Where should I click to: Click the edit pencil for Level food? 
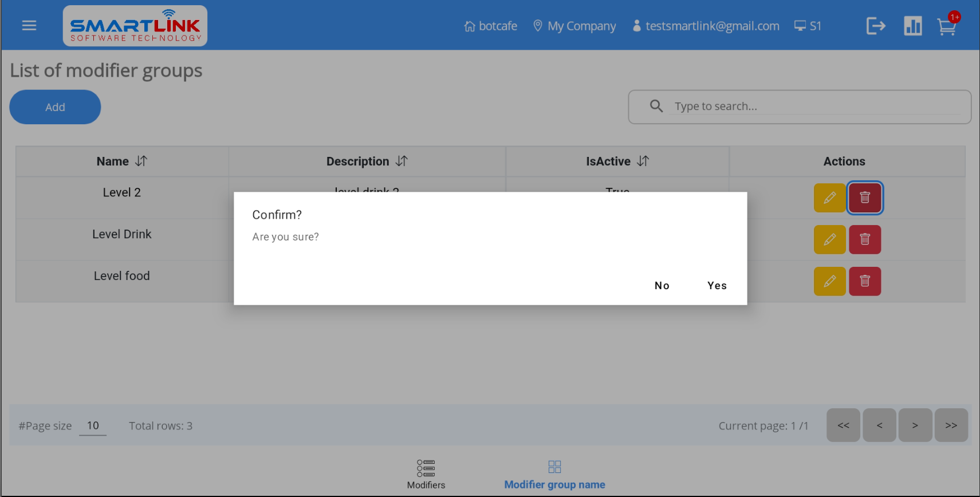829,282
